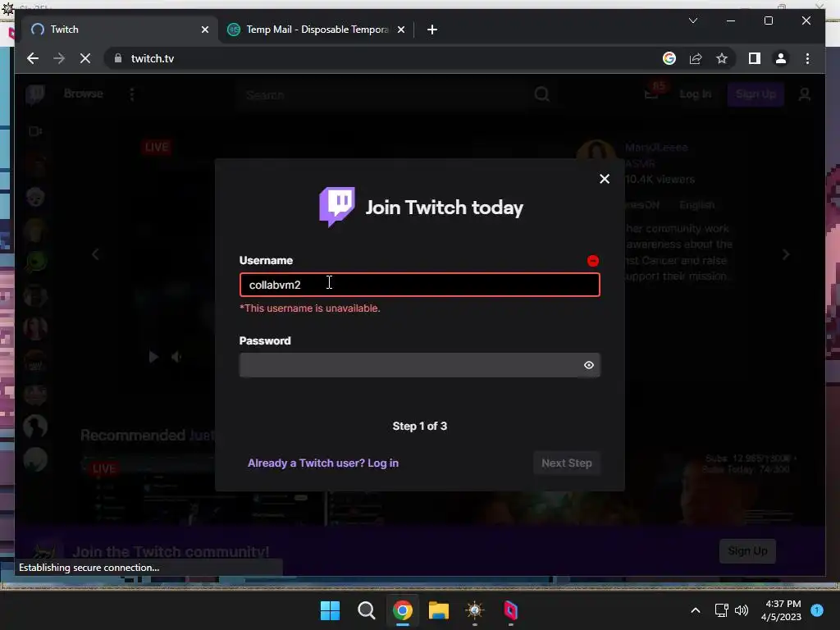Stop loading the page
Viewport: 840px width, 630px height.
(x=85, y=58)
